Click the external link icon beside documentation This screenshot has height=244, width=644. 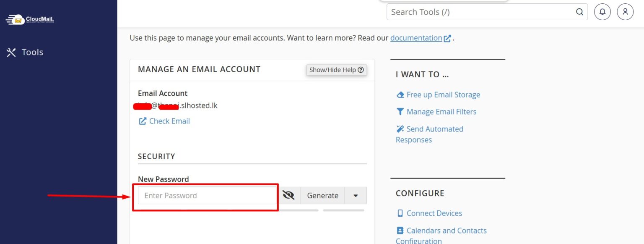click(447, 38)
